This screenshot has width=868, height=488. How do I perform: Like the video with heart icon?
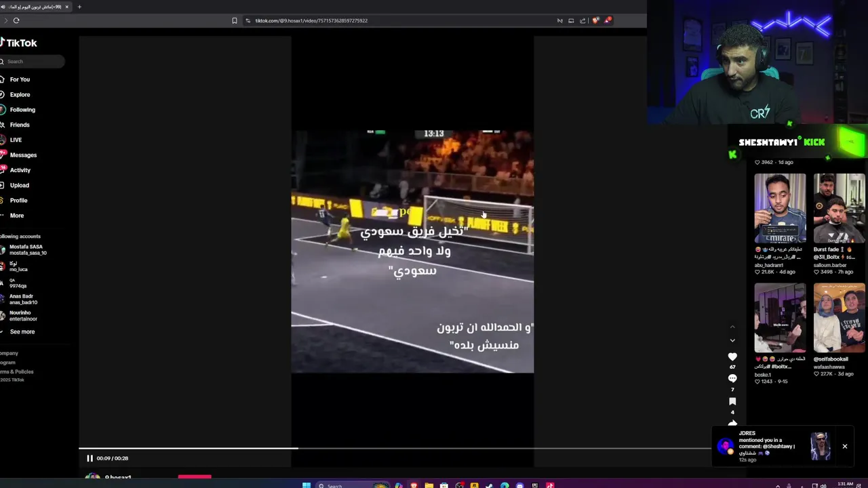coord(732,357)
